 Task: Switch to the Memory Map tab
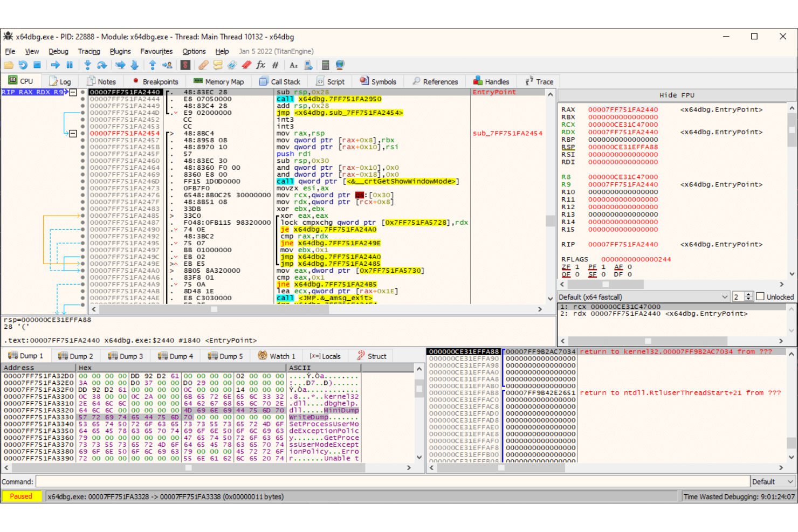pyautogui.click(x=219, y=81)
